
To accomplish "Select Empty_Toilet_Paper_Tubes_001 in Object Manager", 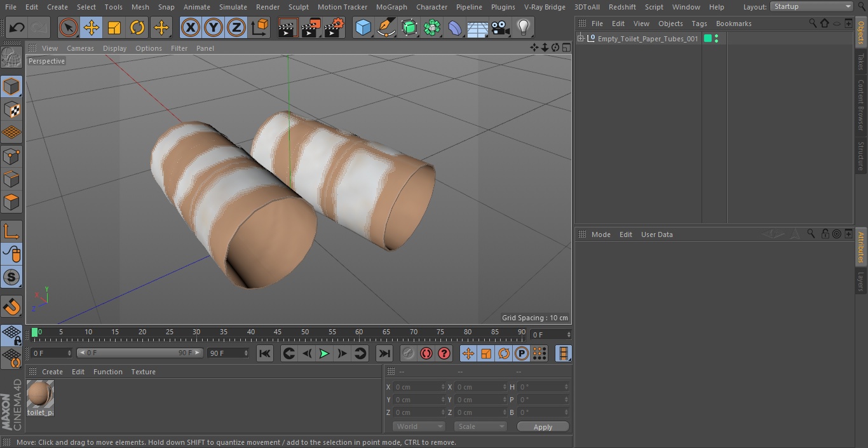I will (648, 39).
